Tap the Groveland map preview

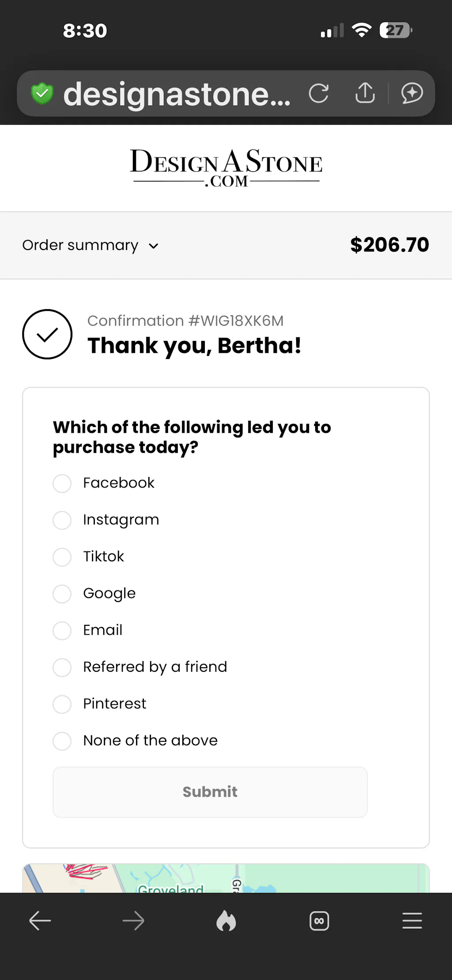[x=226, y=878]
